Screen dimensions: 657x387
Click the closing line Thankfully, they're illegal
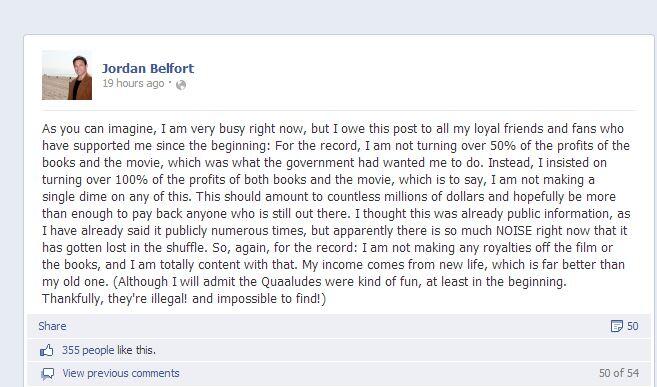(x=114, y=299)
